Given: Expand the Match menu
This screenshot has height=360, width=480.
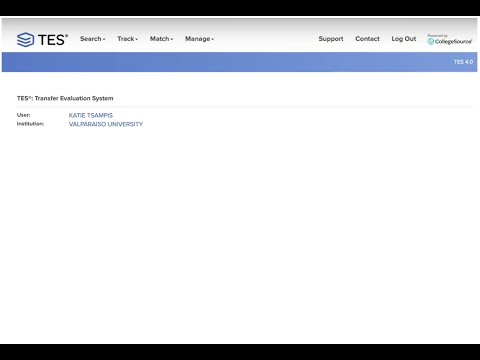Looking at the screenshot, I should [161, 39].
